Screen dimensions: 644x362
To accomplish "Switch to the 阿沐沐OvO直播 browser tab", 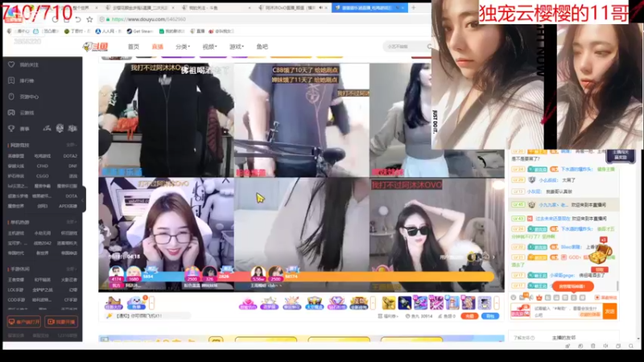I will click(x=291, y=8).
